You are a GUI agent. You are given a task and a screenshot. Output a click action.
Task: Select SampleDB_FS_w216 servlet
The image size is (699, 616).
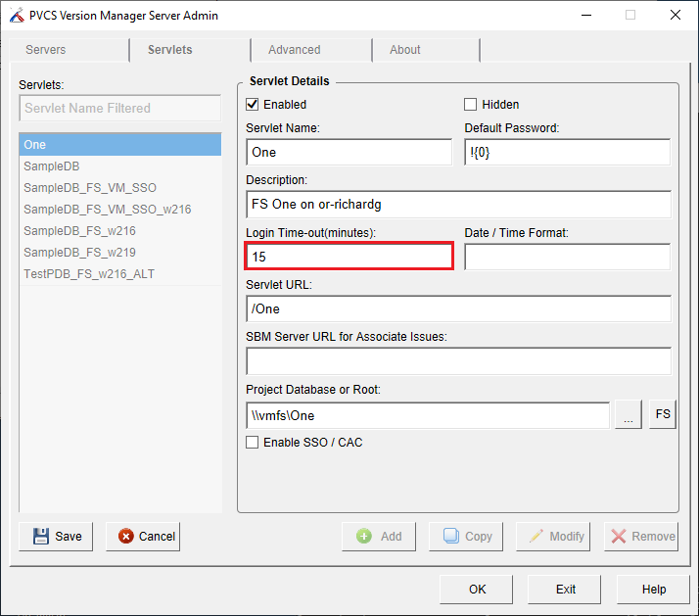pyautogui.click(x=119, y=230)
